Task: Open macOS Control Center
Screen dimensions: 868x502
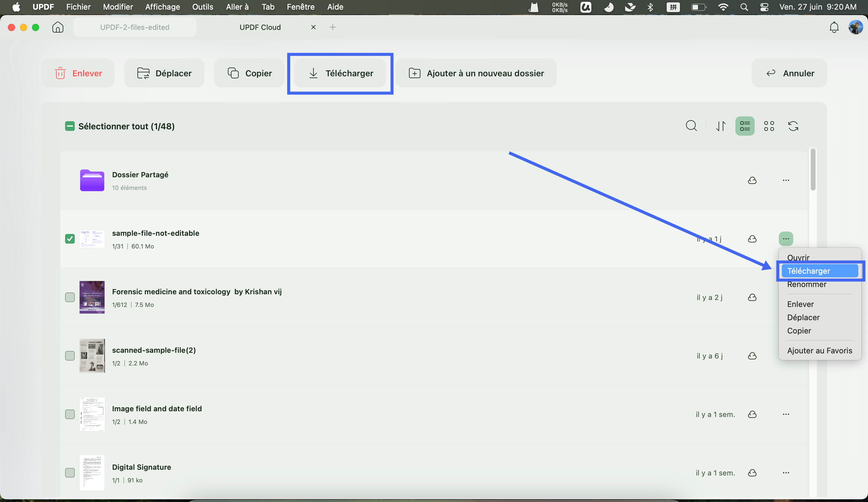Action: point(764,7)
